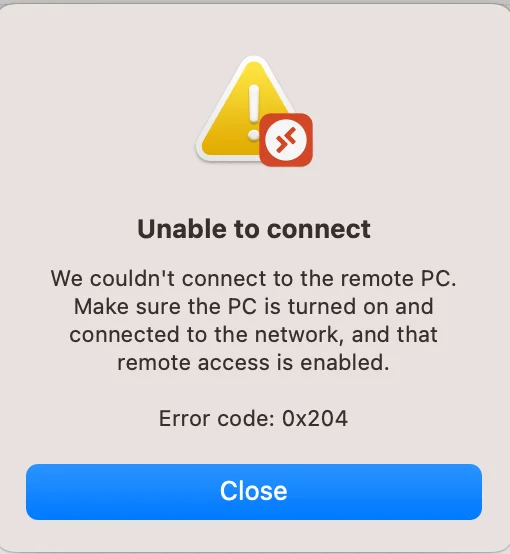Click the "connected to the network" line
The width and height of the screenshot is (510, 554).
254,335
